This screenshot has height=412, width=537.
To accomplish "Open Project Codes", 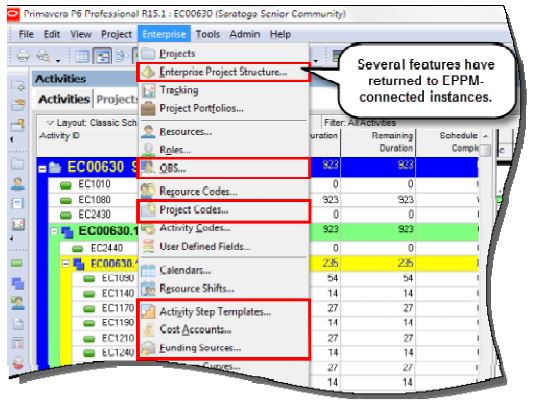I will tap(224, 210).
